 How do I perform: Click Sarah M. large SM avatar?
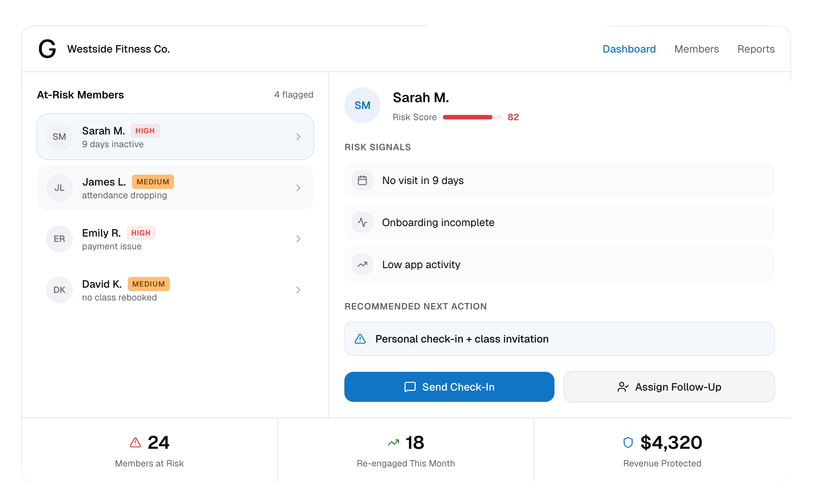pos(362,106)
